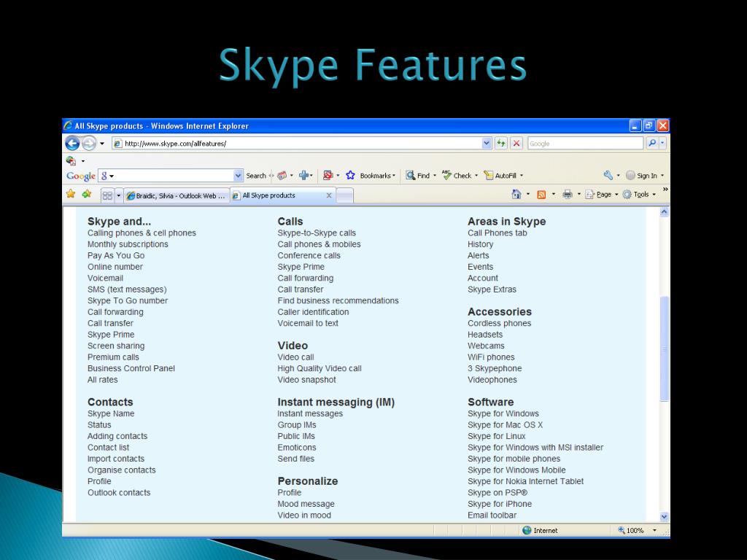Open the Calling phones & cell phones link
This screenshot has width=747, height=560.
coord(142,233)
